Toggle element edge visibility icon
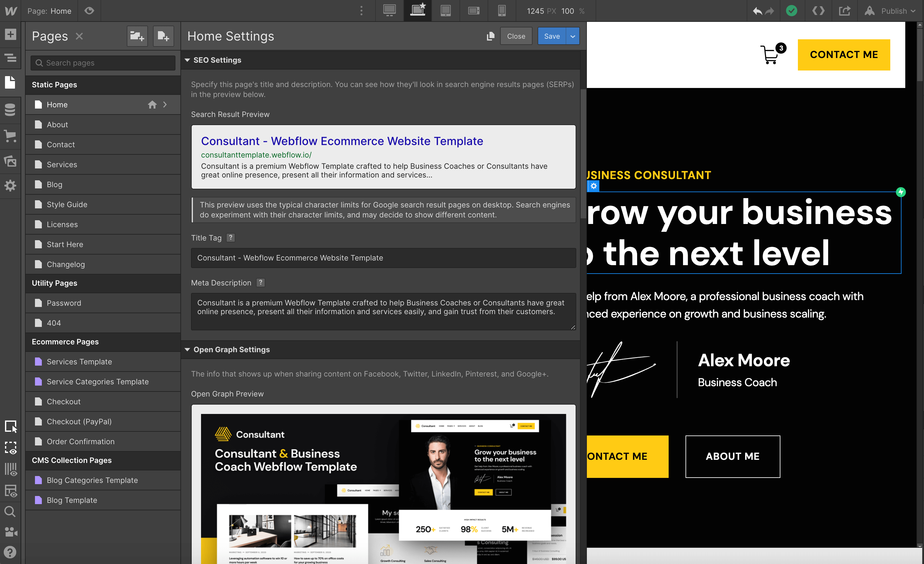The height and width of the screenshot is (564, 924). click(10, 447)
